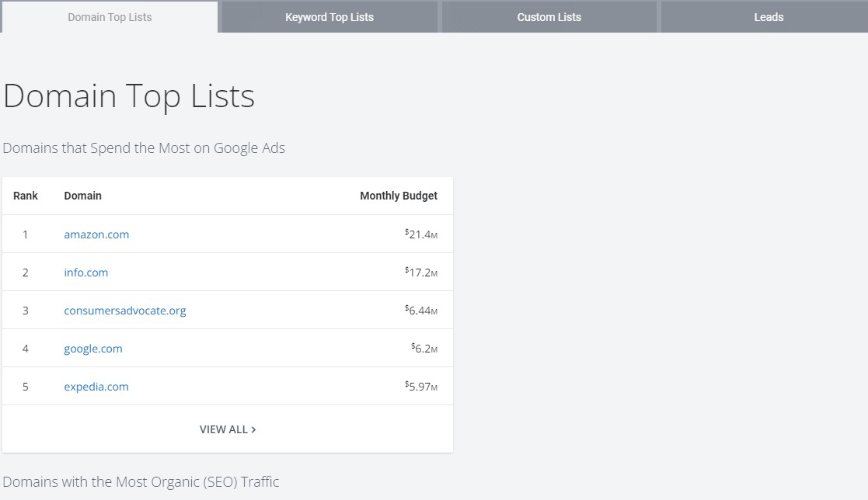Switch to the Domain Top Lists tab
This screenshot has height=500, width=868.
coord(110,17)
